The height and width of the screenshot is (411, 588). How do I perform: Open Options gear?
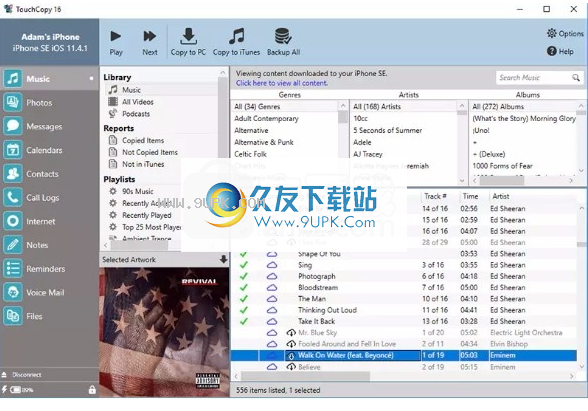552,33
